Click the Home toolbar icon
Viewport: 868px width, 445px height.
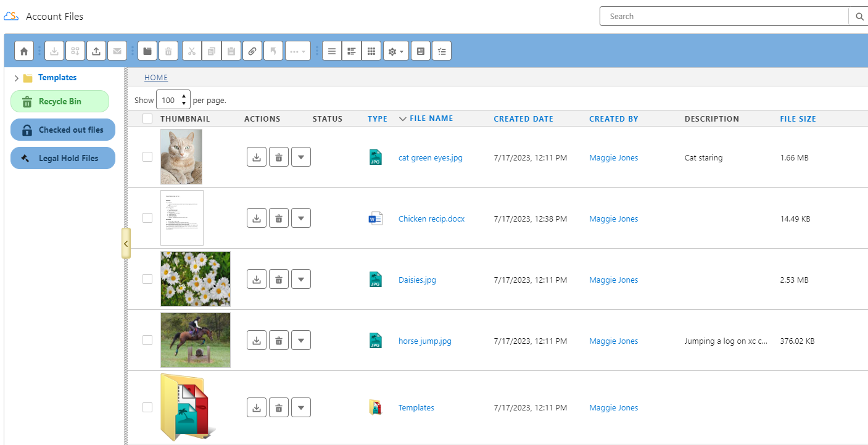[24, 51]
